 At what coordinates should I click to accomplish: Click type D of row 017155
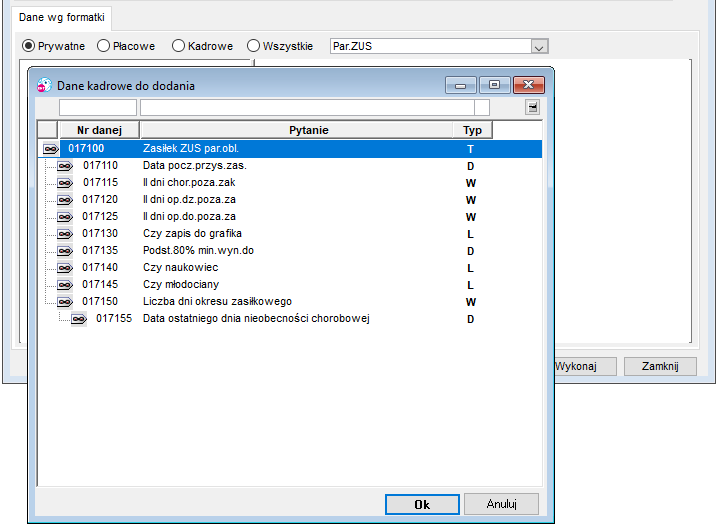coord(470,319)
